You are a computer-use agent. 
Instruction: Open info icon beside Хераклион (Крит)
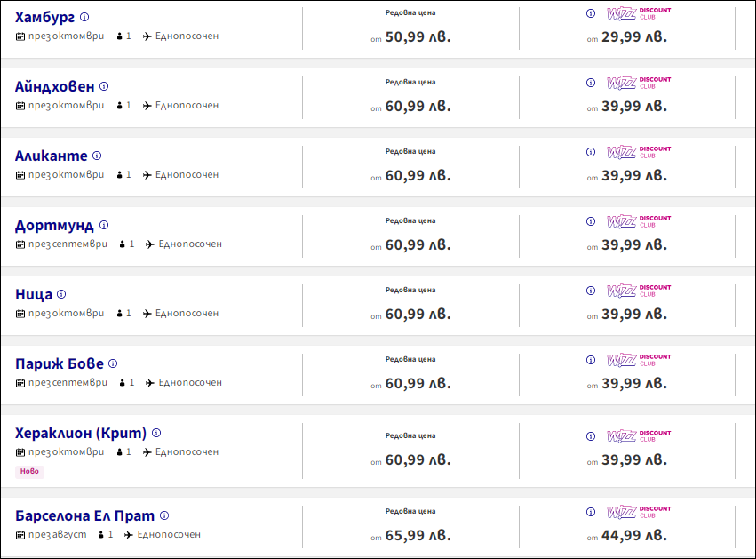(156, 433)
